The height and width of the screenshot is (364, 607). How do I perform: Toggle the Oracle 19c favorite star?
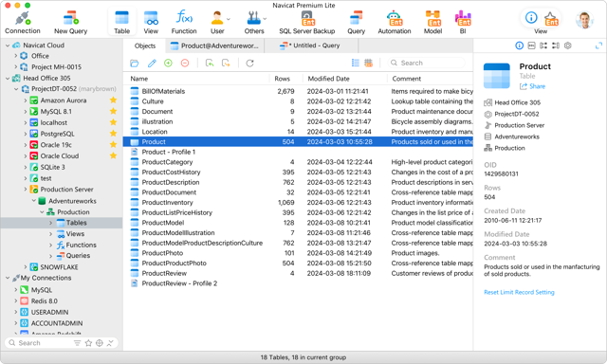(113, 144)
